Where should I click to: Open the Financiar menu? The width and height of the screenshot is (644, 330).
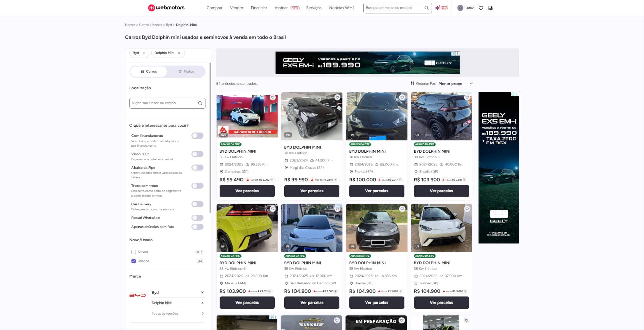tap(259, 8)
